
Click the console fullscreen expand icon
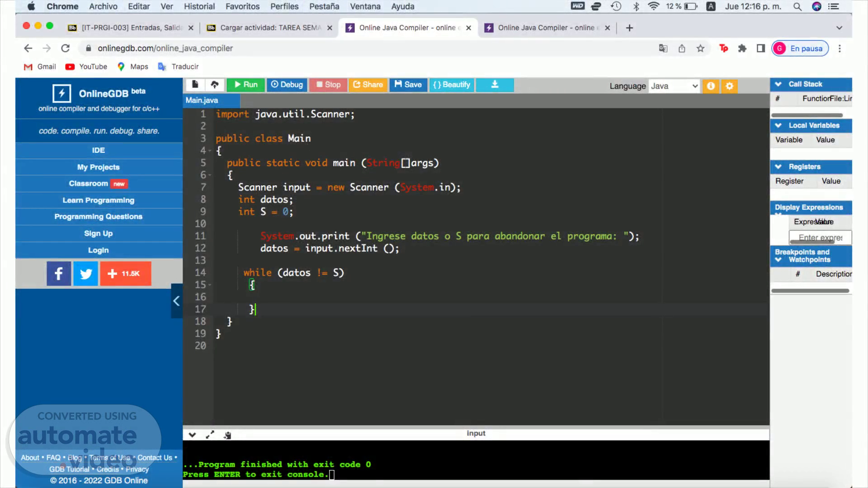tap(210, 435)
